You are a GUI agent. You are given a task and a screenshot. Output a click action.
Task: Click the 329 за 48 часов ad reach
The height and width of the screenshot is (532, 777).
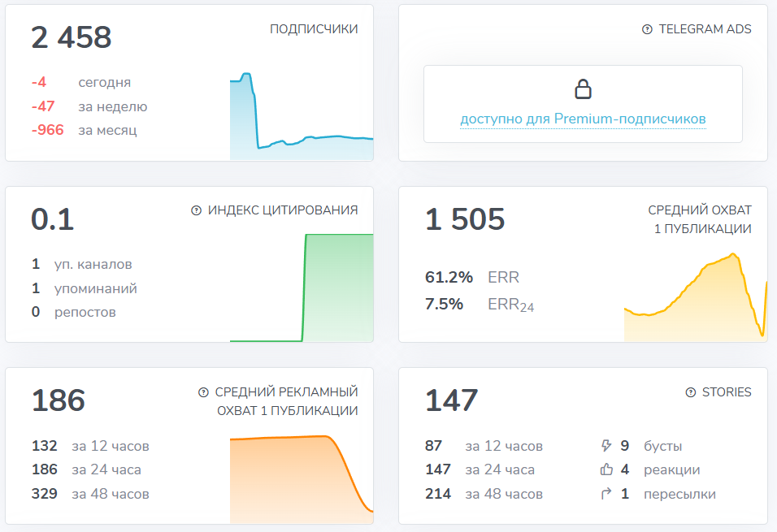tap(90, 494)
